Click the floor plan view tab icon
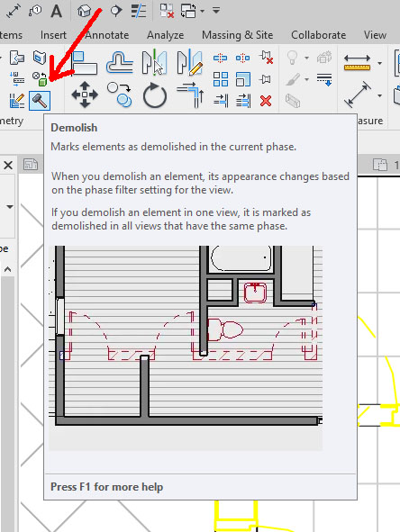This screenshot has height=532, width=400. (x=31, y=165)
